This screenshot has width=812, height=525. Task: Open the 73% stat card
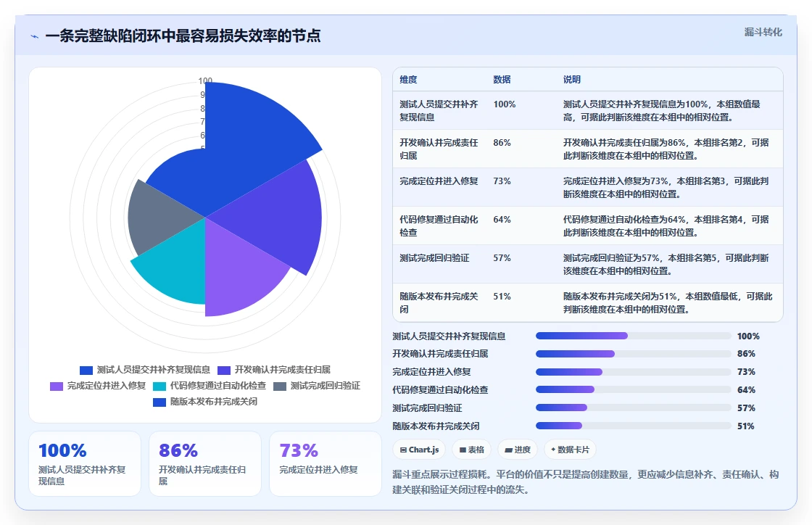click(326, 464)
